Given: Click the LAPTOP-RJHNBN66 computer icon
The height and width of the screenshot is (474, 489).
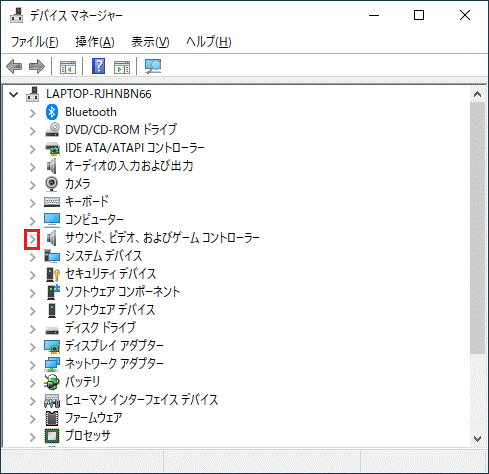Looking at the screenshot, I should 33,94.
